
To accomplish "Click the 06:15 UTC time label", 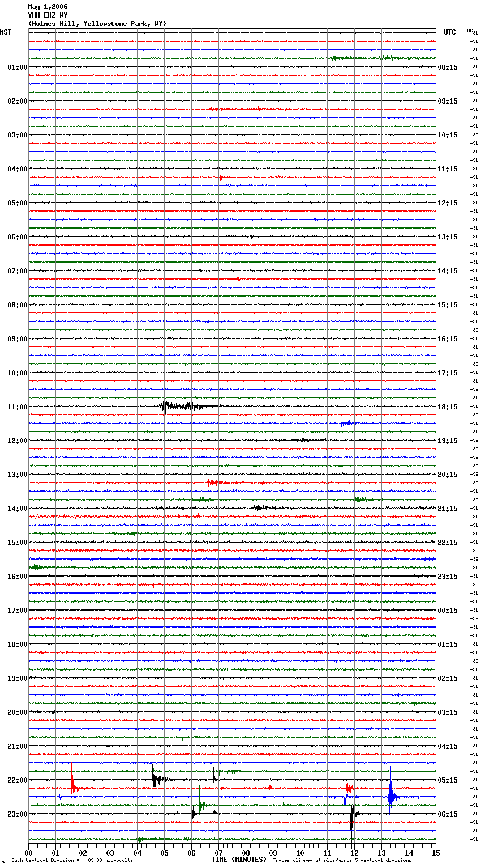I will point(448,814).
